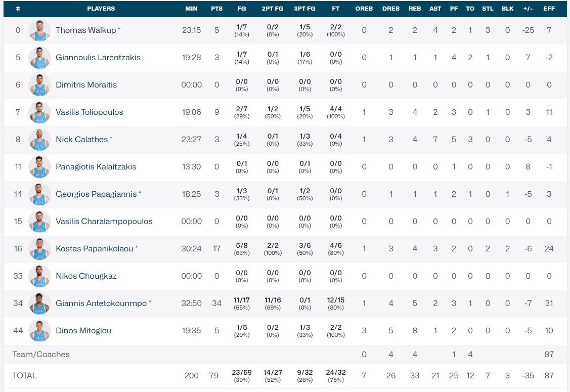This screenshot has width=570, height=392.
Task: Open the Vasilis Toliopoulos player link
Action: point(90,112)
